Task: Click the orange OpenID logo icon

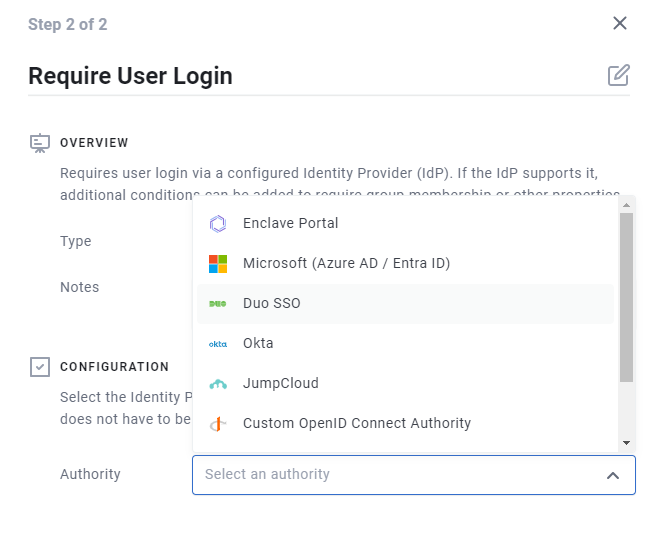Action: [218, 424]
